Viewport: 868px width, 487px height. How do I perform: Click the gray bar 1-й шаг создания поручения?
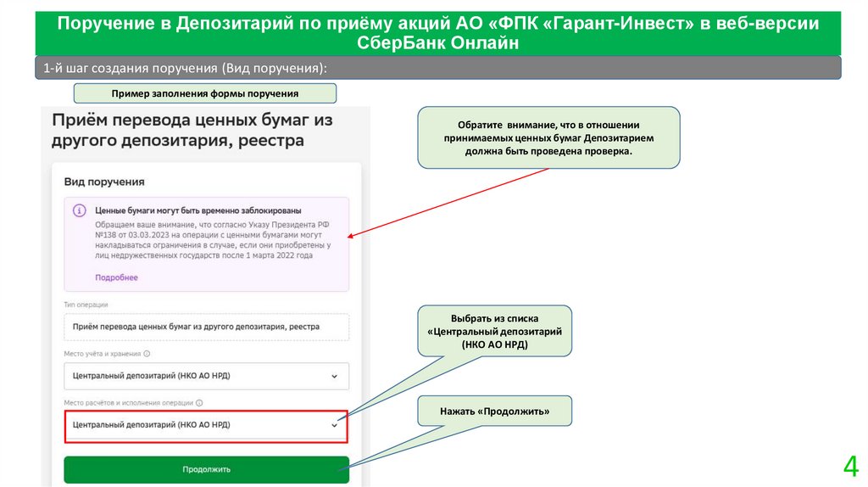[x=438, y=68]
